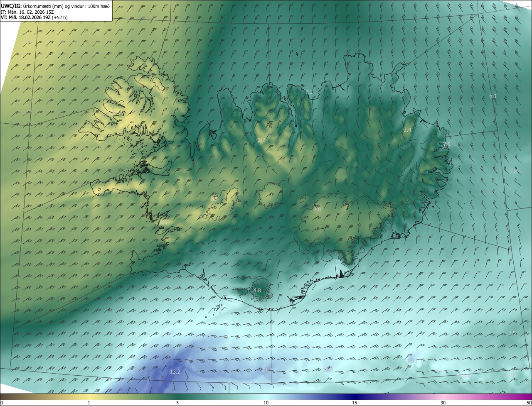Click the title line 'Úrkomumætti (mm) og vindur í 100m hæð'
This screenshot has height=406, width=532.
point(66,6)
